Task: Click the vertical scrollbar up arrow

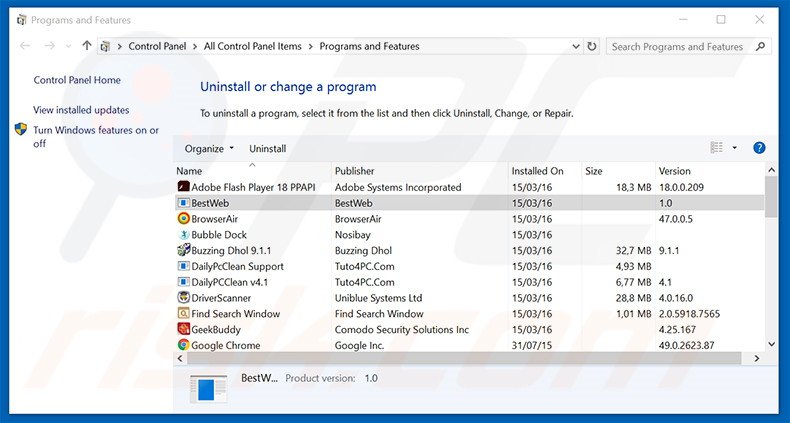Action: click(771, 170)
